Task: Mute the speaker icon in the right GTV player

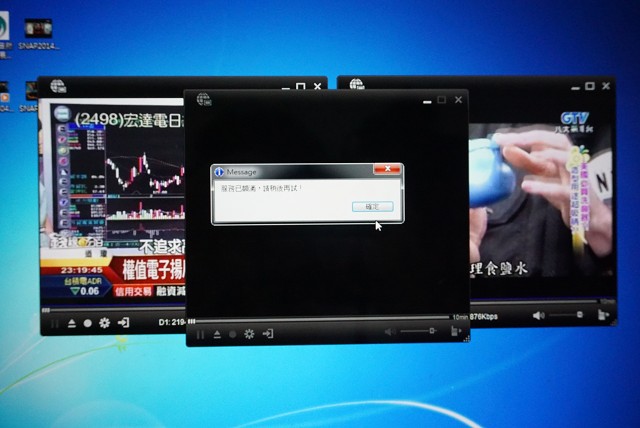Action: (539, 315)
